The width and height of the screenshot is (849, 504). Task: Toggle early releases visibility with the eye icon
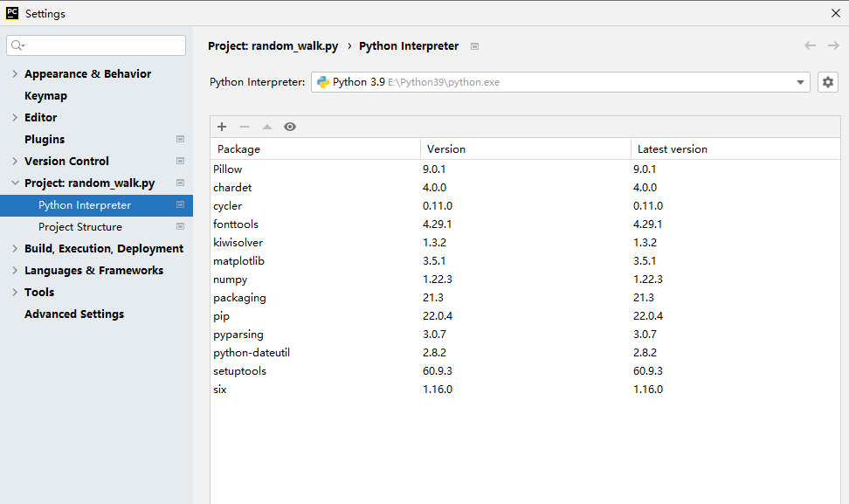coord(290,127)
